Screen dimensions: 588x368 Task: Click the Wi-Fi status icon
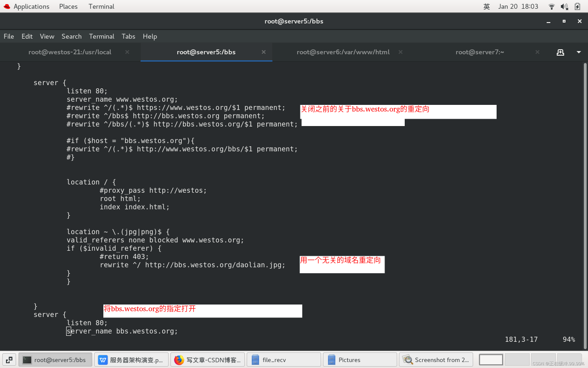point(552,6)
